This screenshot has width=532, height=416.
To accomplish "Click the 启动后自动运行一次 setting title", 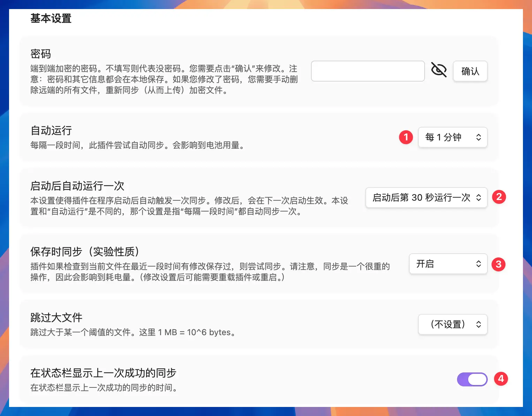I will [x=77, y=186].
